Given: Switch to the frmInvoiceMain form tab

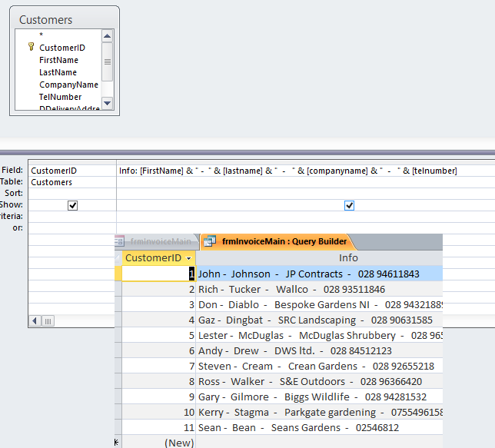Looking at the screenshot, I should (158, 241).
